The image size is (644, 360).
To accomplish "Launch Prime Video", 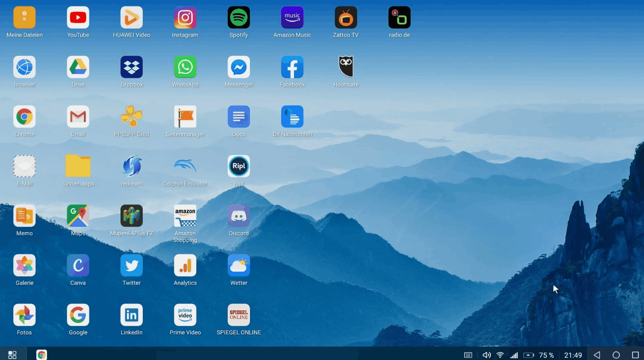I will pos(185,315).
